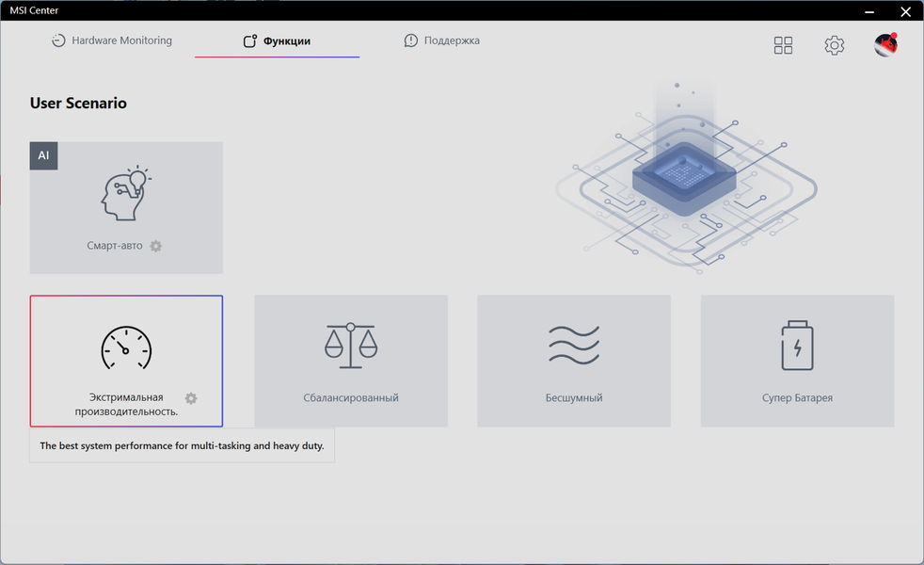This screenshot has width=924, height=565.
Task: Select Экстримальная производительность scenario
Action: (x=126, y=361)
